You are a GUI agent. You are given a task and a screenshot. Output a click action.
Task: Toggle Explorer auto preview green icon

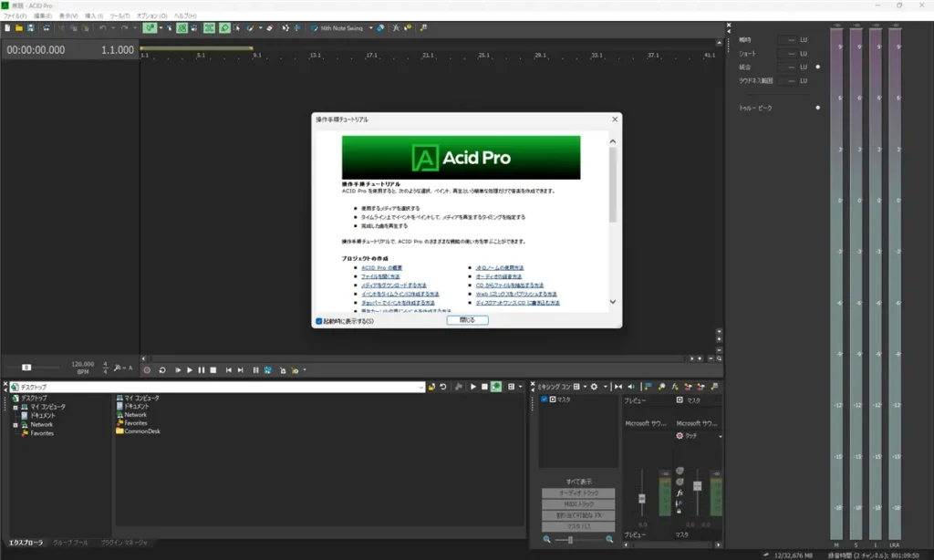[x=496, y=387]
